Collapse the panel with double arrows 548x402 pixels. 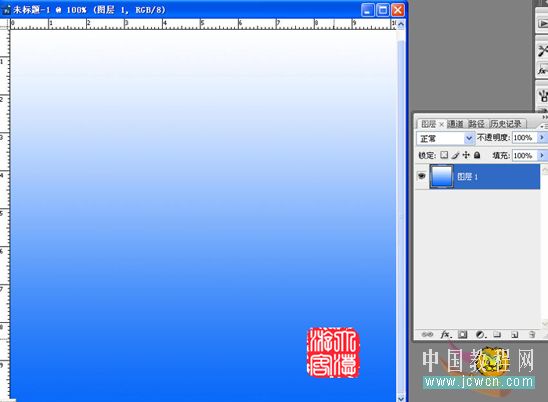tap(545, 117)
